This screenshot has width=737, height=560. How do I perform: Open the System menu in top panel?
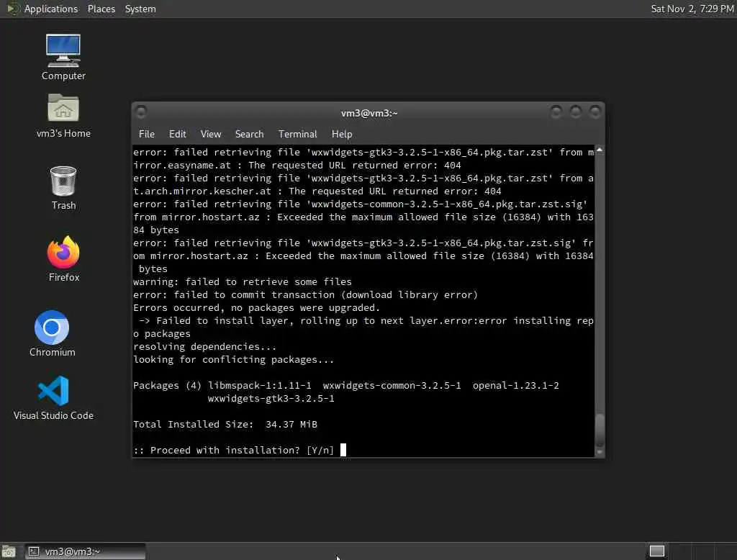[x=140, y=9]
